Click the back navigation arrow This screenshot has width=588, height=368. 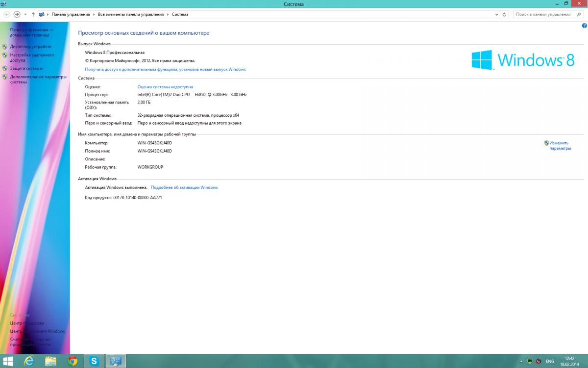pos(7,14)
